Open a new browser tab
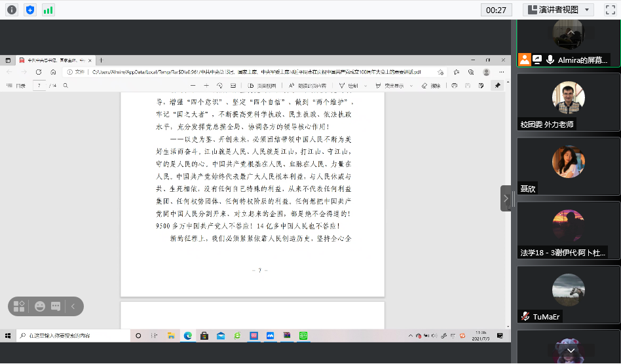This screenshot has width=621, height=364. coord(101,60)
